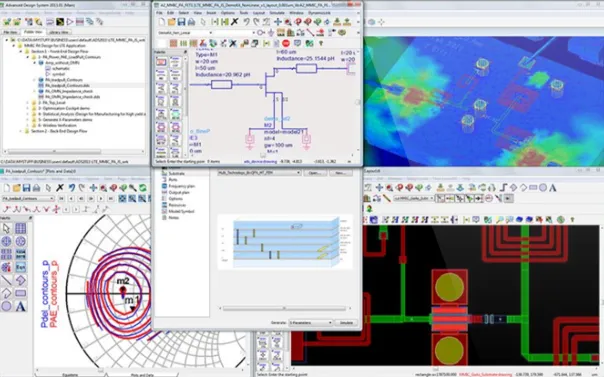The image size is (604, 377).
Task: Click New document icon in schematic window toolbar
Action: pyautogui.click(x=162, y=22)
